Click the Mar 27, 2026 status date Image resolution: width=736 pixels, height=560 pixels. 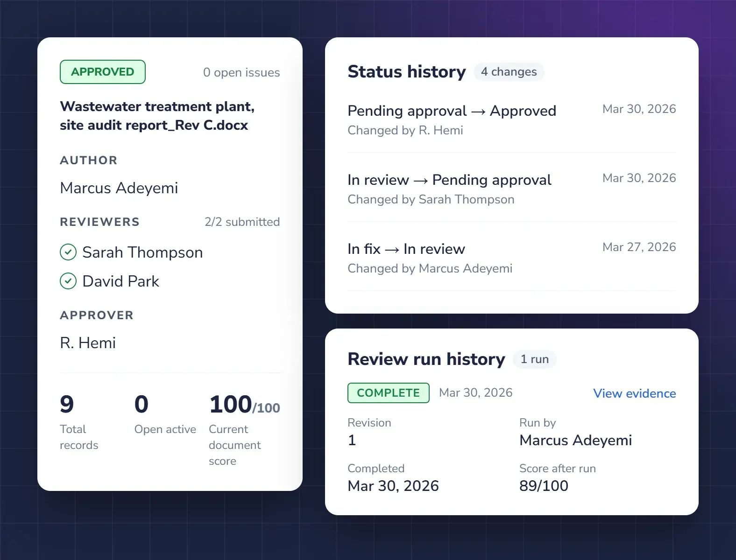(639, 247)
